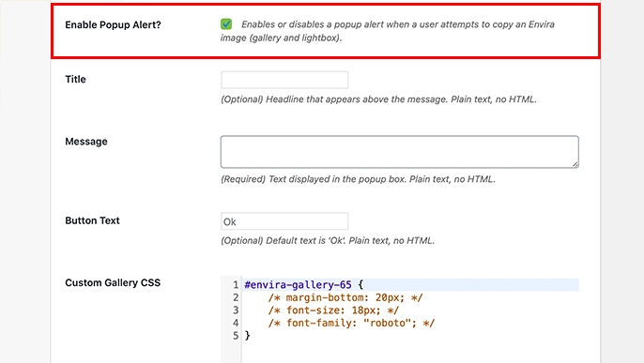
Task: Click the closing brace on line 5
Action: (x=247, y=336)
